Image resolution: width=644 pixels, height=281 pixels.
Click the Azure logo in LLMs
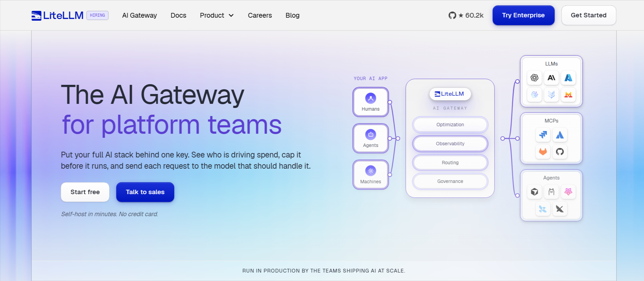pos(568,78)
